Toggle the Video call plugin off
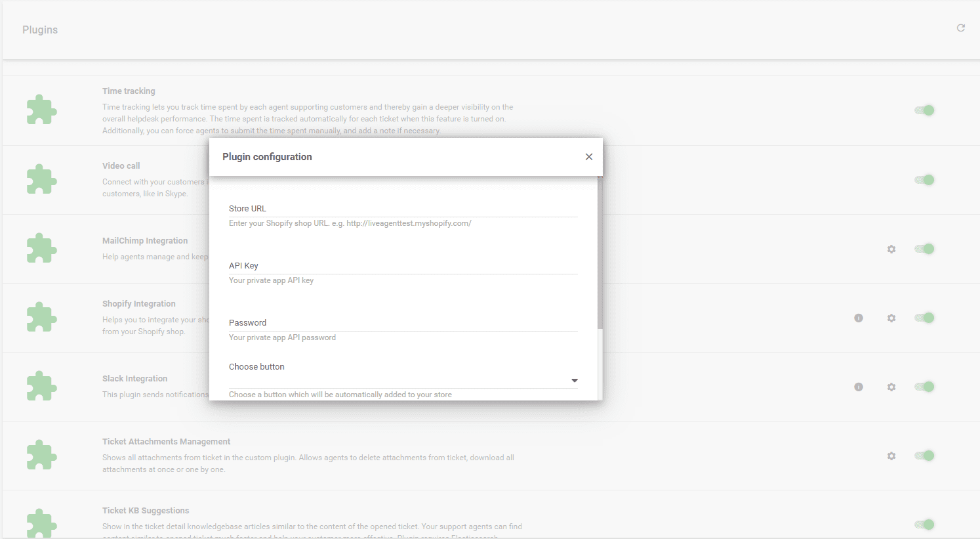The width and height of the screenshot is (980, 539). 924,179
